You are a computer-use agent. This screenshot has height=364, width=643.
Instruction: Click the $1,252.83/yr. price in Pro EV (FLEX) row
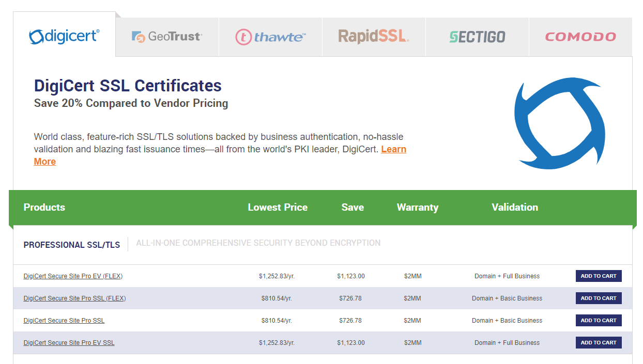click(x=277, y=276)
